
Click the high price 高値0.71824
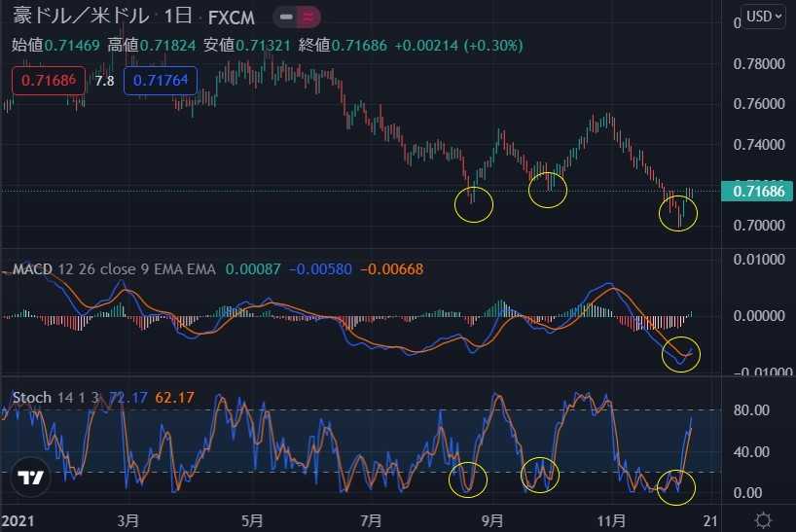[151, 46]
